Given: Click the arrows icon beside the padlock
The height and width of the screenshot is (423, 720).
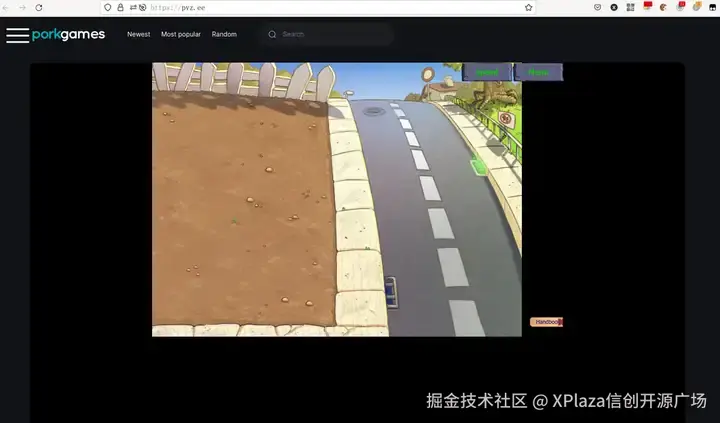Looking at the screenshot, I should (133, 7).
